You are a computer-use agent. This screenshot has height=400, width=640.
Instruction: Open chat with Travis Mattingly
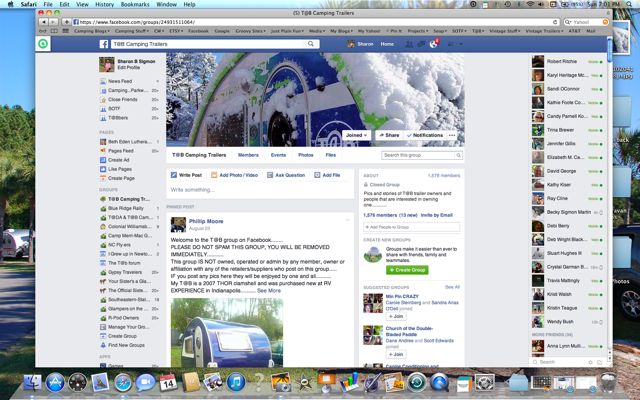[567, 281]
